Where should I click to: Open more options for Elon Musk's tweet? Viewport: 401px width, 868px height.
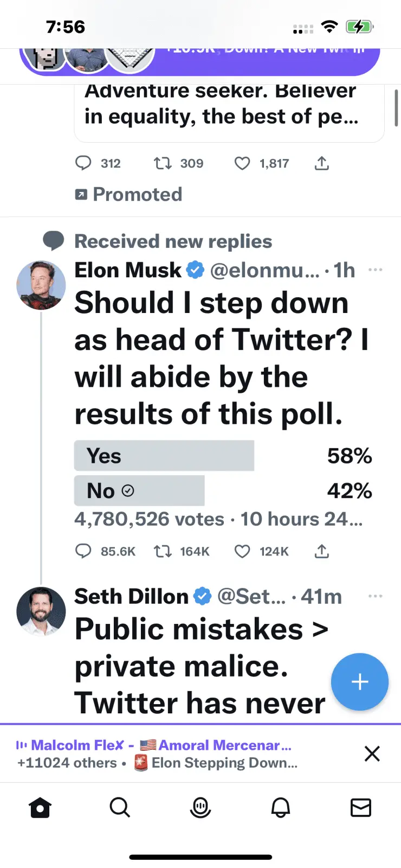click(x=375, y=270)
